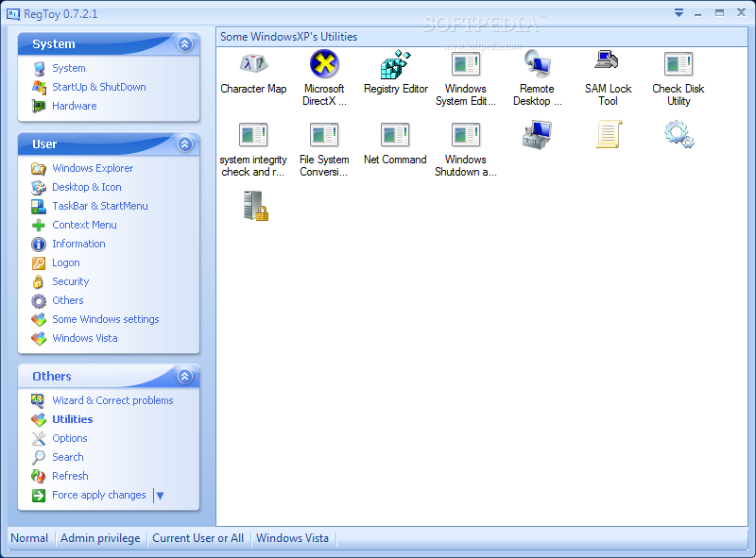Click Windows Vista in status bar

292,538
